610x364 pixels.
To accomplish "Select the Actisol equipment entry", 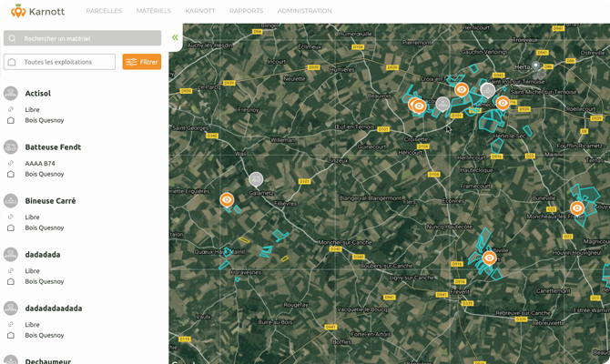I will coord(38,94).
